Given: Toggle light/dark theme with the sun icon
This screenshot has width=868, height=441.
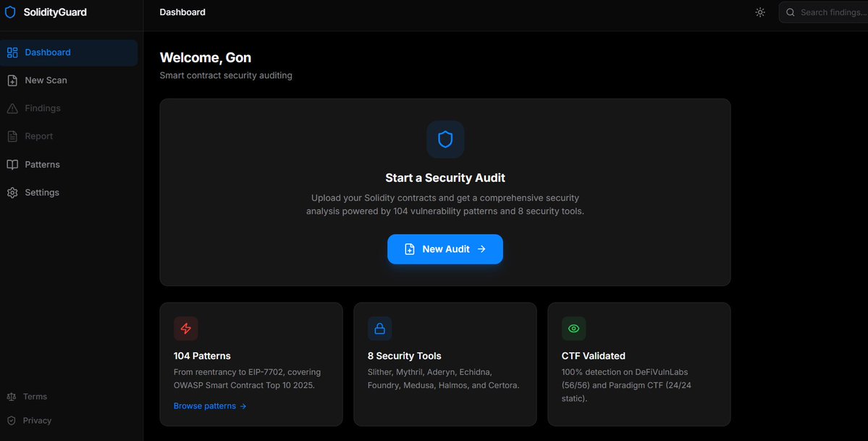Looking at the screenshot, I should tap(760, 12).
